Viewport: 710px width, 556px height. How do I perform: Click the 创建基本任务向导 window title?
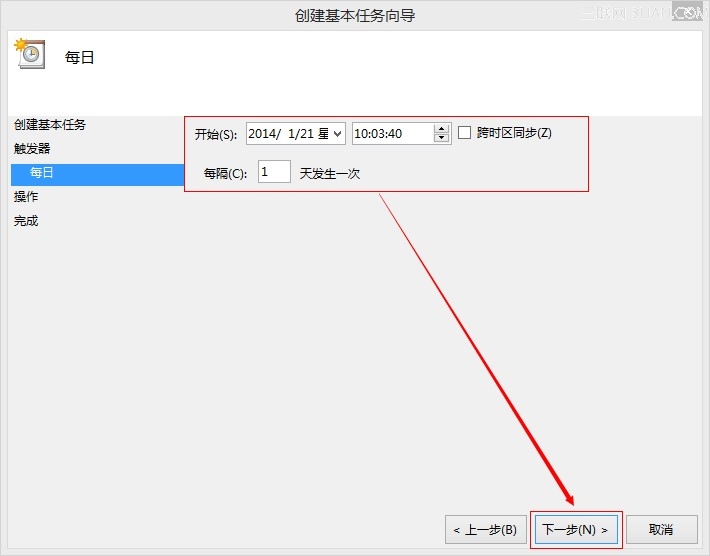(x=355, y=15)
